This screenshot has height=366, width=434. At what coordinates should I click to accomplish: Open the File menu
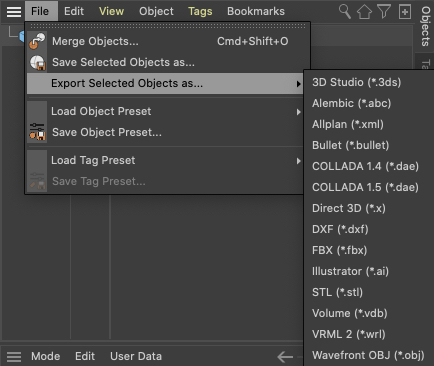pyautogui.click(x=40, y=11)
